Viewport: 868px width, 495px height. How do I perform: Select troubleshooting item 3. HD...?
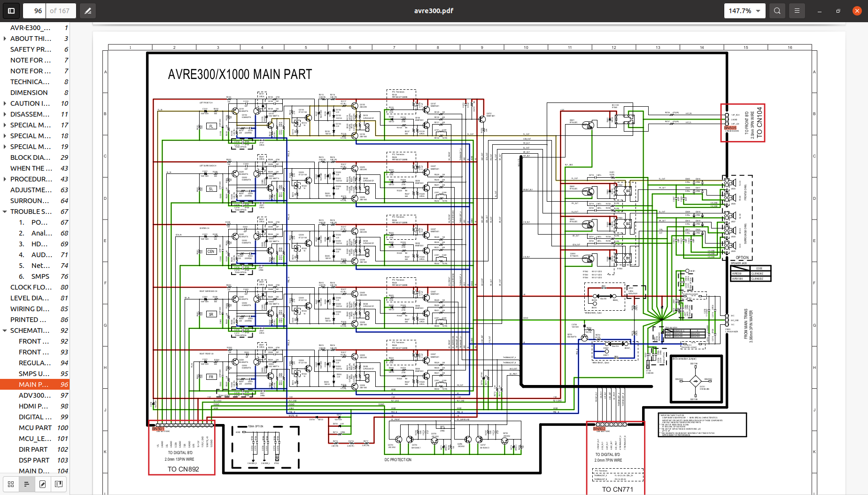point(35,244)
